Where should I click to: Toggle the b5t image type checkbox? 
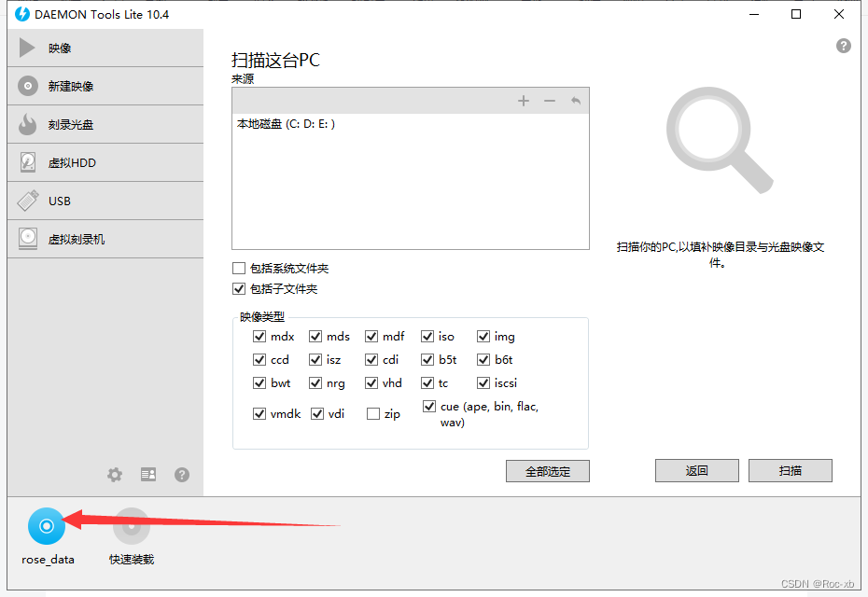pos(427,360)
